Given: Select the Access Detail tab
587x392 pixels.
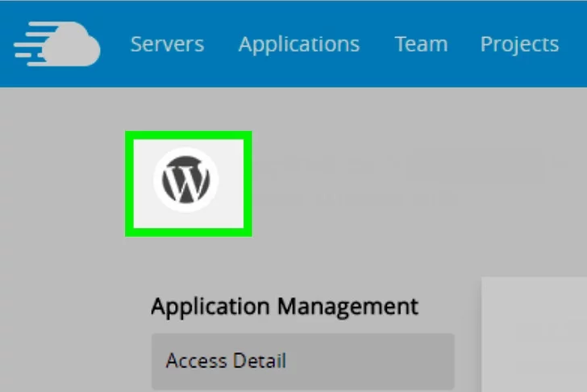Looking at the screenshot, I should pos(302,361).
